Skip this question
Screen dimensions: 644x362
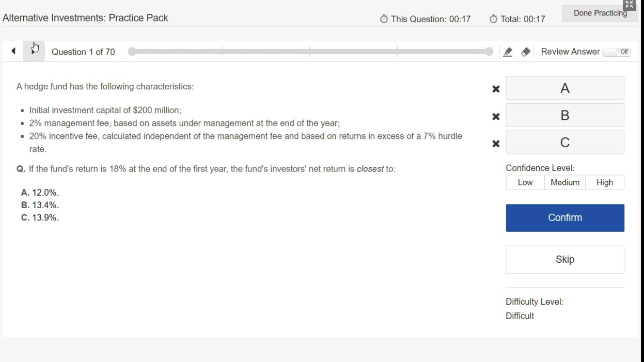(565, 260)
